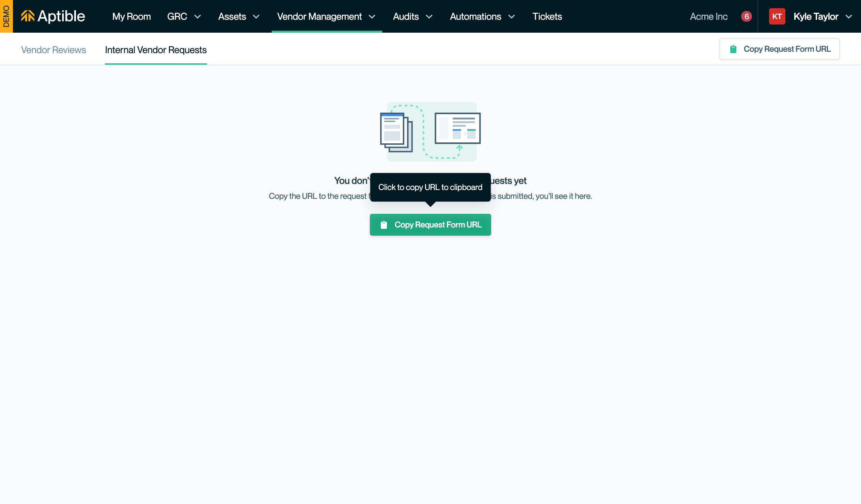Click the Acme Inc organization name
This screenshot has width=861, height=504.
(709, 16)
